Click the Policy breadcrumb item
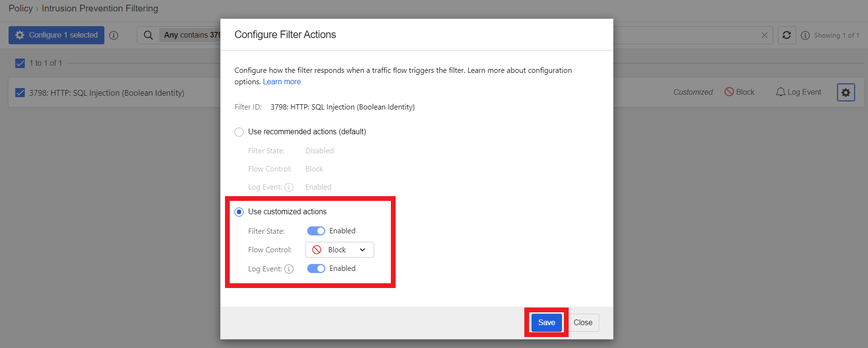 coord(20,8)
